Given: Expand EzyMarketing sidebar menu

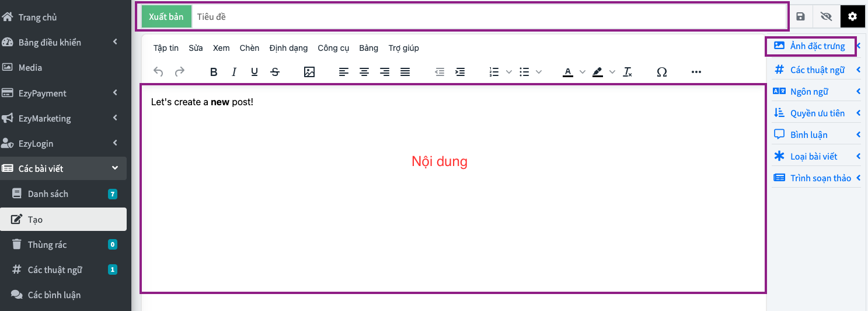Looking at the screenshot, I should tap(63, 118).
